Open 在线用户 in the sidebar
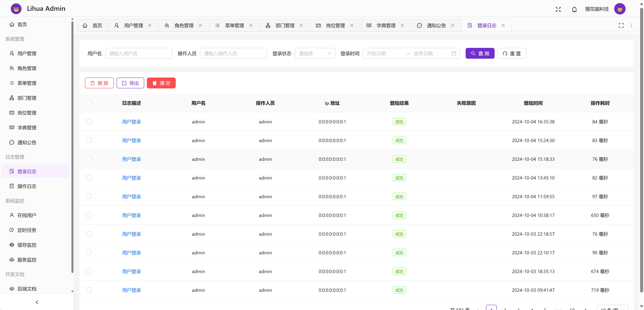This screenshot has height=310, width=644. (36, 215)
